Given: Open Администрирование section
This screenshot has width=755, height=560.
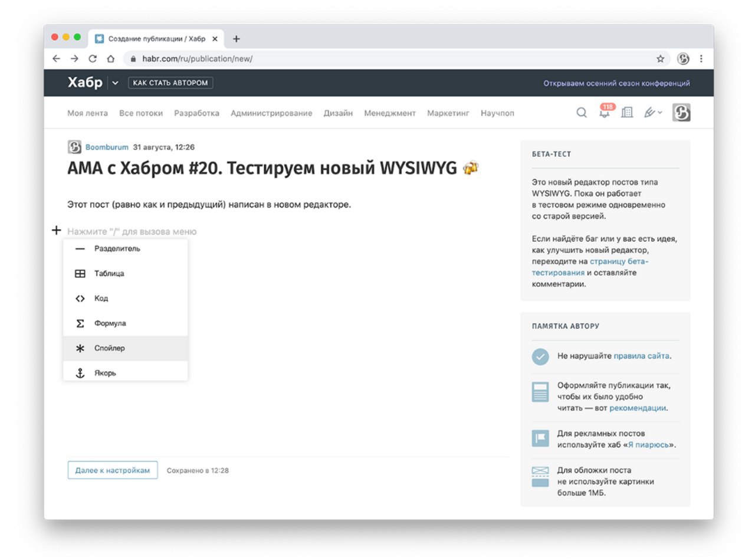Looking at the screenshot, I should 271,113.
